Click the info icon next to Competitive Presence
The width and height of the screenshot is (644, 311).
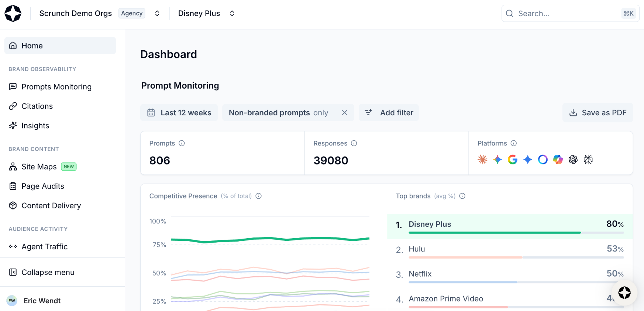[x=259, y=196]
